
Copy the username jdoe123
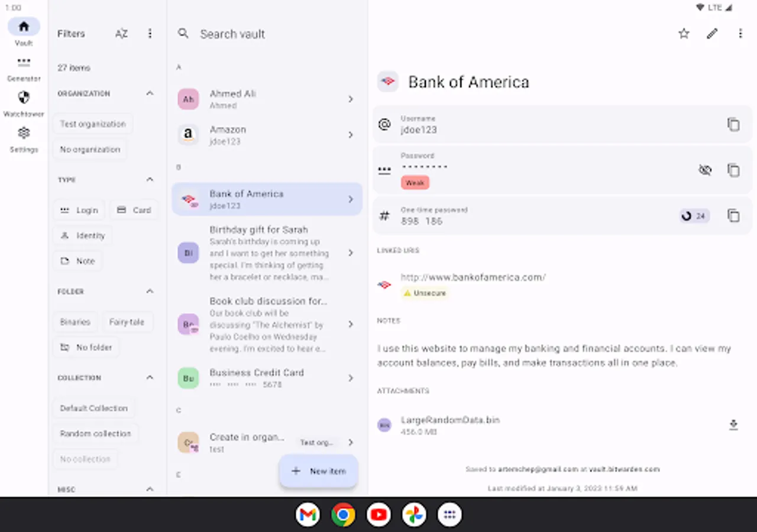733,125
